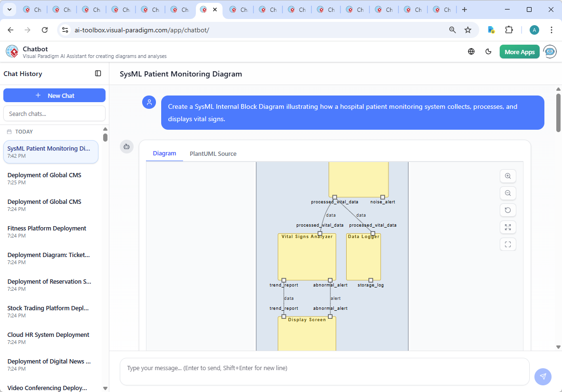Zoom in on the diagram
The width and height of the screenshot is (562, 392).
click(x=508, y=176)
